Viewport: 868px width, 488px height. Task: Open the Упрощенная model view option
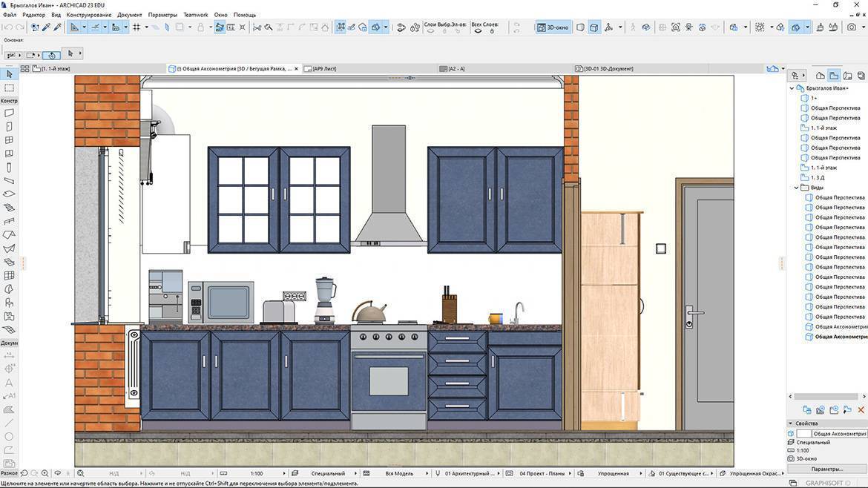[x=614, y=473]
